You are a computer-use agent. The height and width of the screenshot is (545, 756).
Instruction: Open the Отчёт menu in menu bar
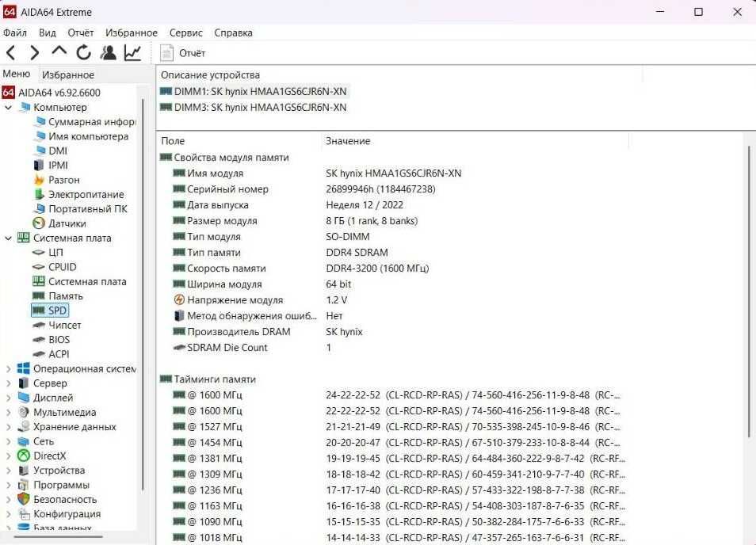tap(81, 32)
